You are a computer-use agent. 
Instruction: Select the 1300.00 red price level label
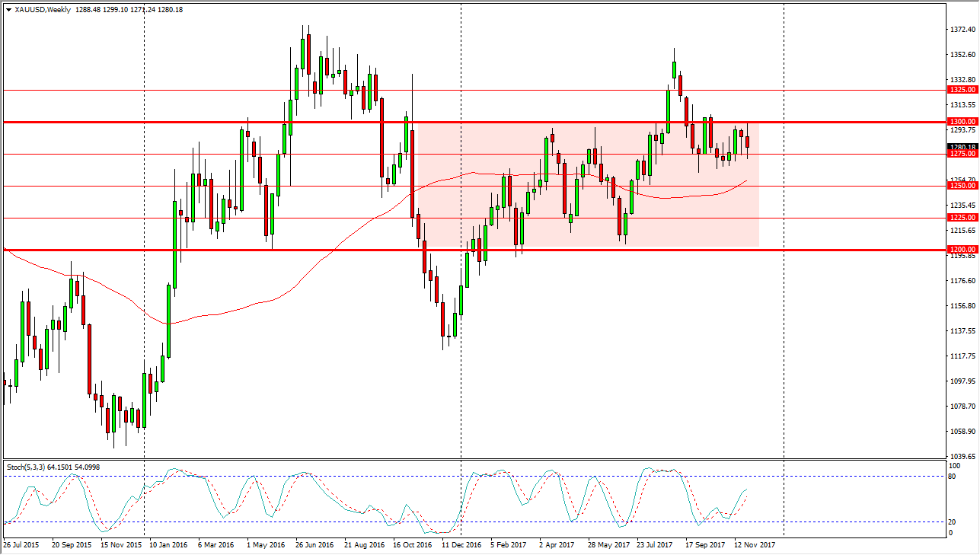click(x=961, y=122)
